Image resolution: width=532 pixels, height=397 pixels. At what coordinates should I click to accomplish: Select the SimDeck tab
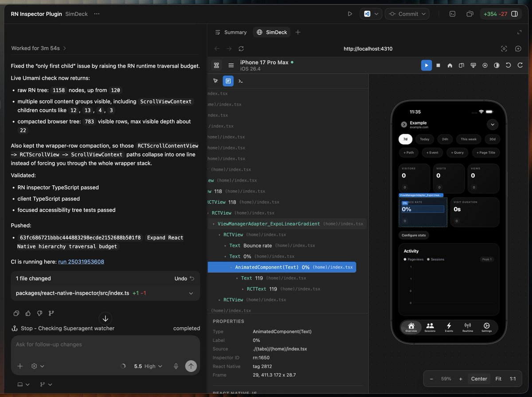[272, 32]
